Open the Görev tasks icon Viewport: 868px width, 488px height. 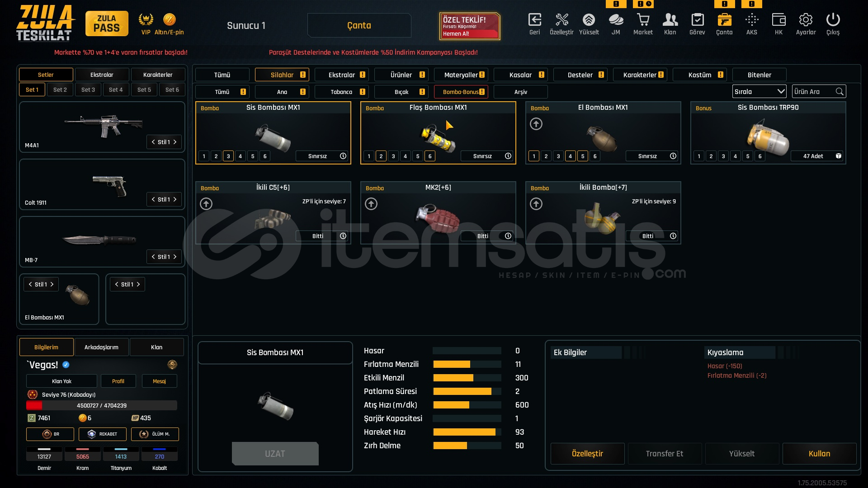[x=697, y=20]
